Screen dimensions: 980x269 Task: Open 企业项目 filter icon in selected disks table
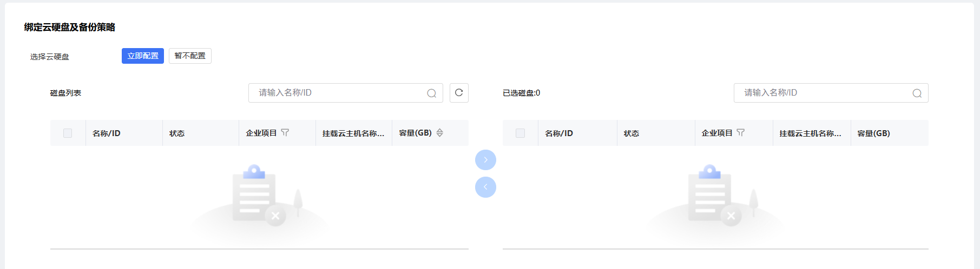(741, 133)
